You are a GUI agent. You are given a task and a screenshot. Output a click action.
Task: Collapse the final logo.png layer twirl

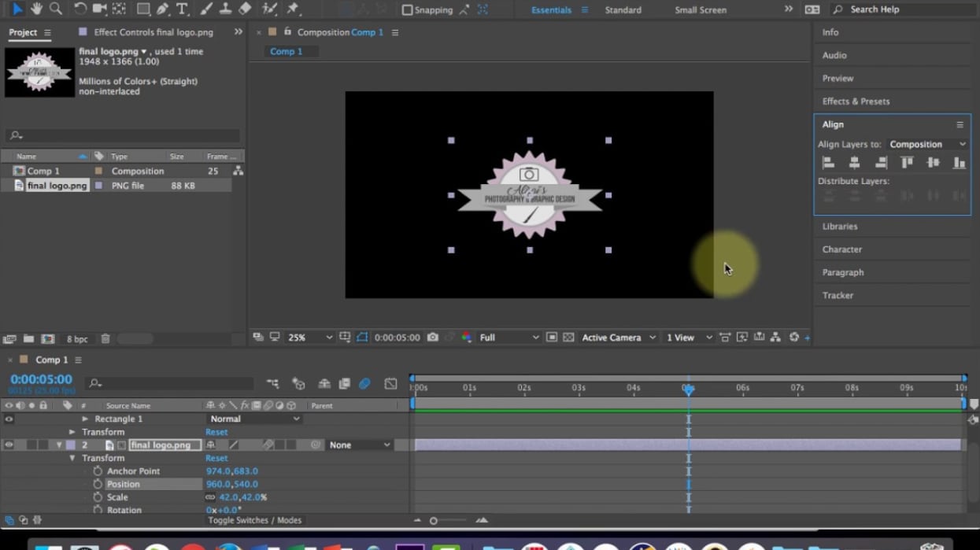pyautogui.click(x=59, y=445)
